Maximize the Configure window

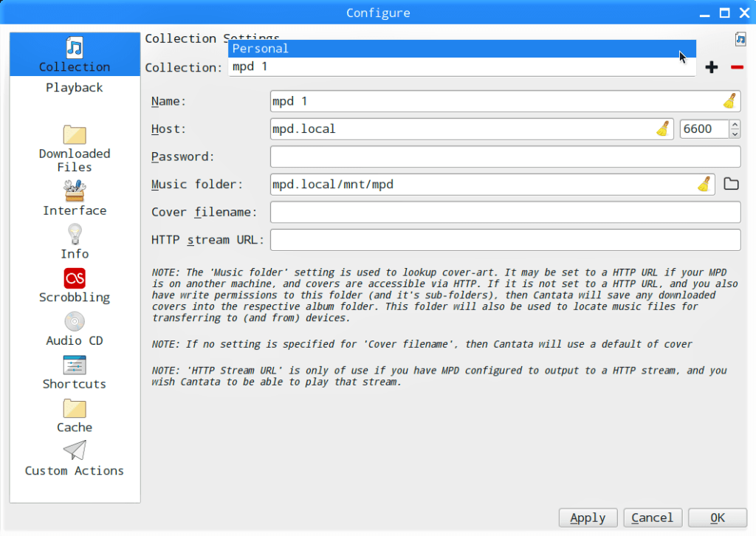[x=724, y=13]
